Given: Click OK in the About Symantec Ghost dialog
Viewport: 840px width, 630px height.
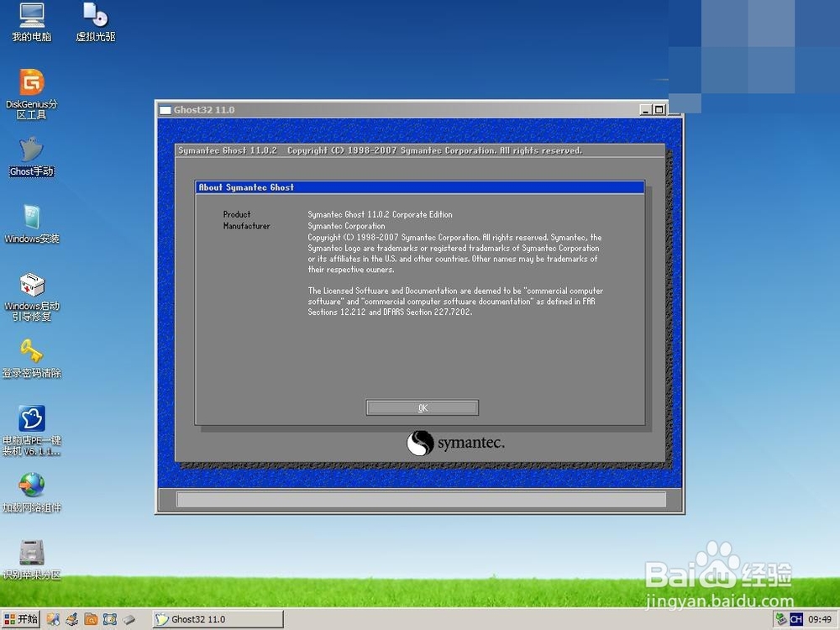Looking at the screenshot, I should pos(423,407).
